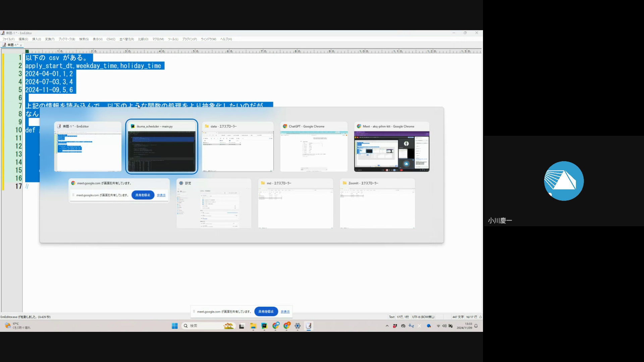This screenshot has width=644, height=362.
Task: Open Task View icon in the taskbar
Action: [241, 326]
